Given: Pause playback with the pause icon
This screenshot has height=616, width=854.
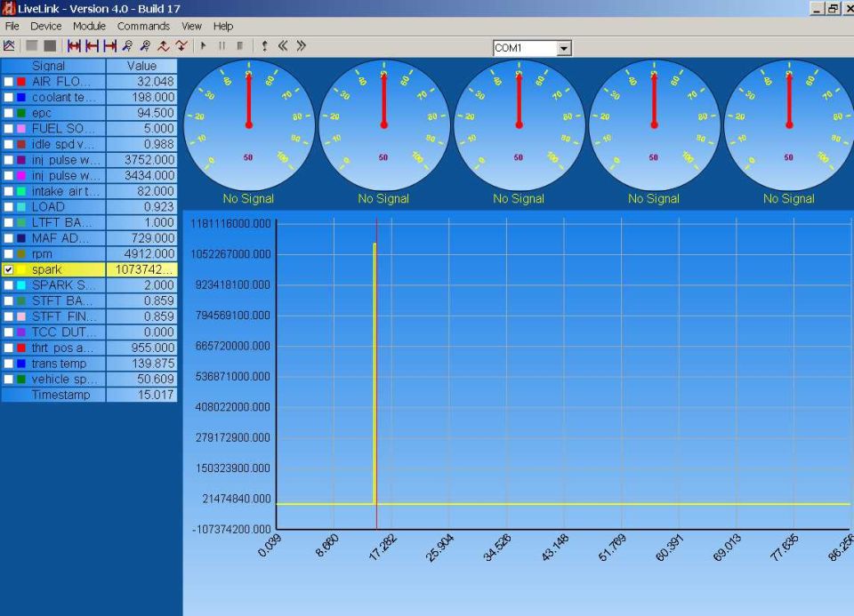Looking at the screenshot, I should [222, 46].
